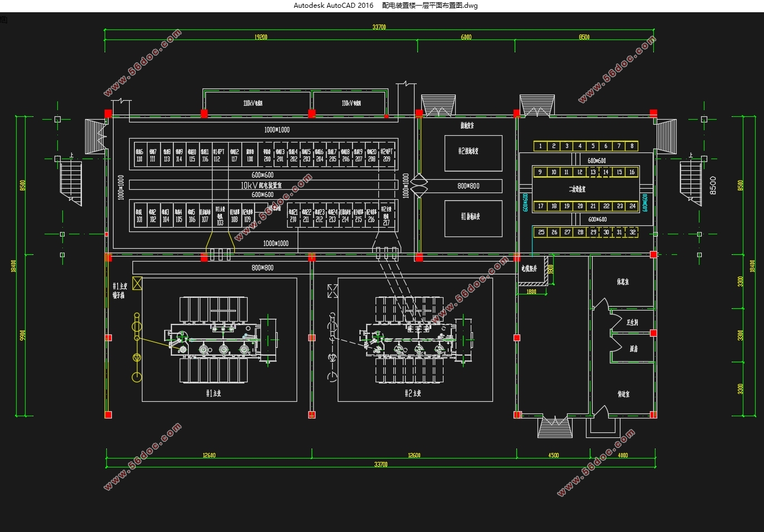Click the #1 grounding transformer box
764x532 pixels.
[474, 218]
